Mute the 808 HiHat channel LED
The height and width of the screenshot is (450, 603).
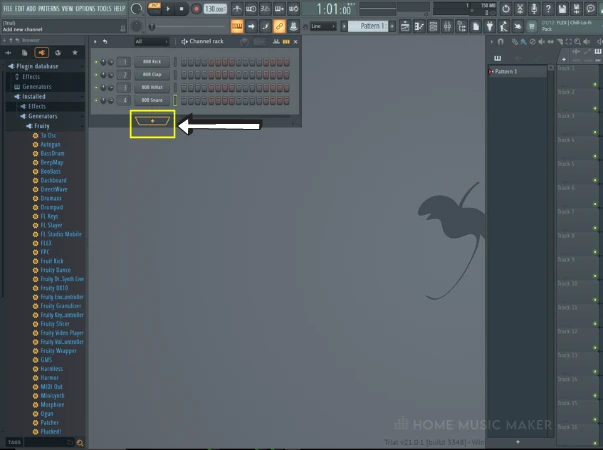96,88
